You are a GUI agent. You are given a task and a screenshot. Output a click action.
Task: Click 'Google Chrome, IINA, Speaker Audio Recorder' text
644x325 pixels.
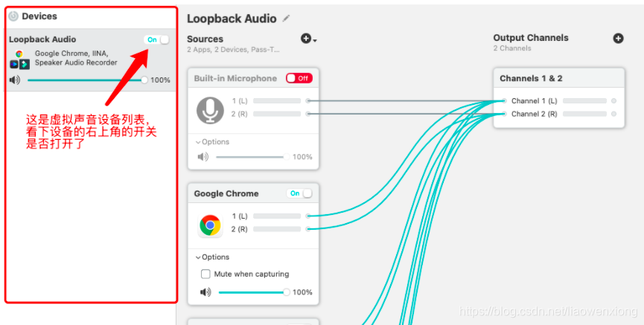[76, 58]
